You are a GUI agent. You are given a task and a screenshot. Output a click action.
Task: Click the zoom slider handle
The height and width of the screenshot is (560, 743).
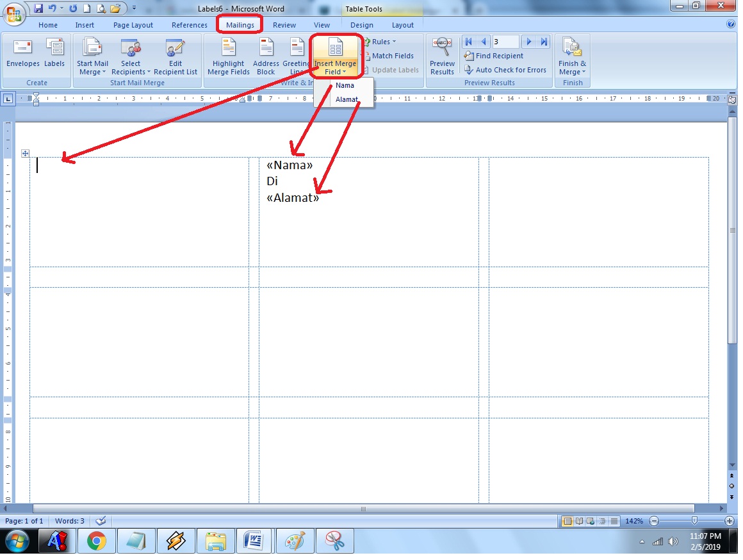click(694, 521)
